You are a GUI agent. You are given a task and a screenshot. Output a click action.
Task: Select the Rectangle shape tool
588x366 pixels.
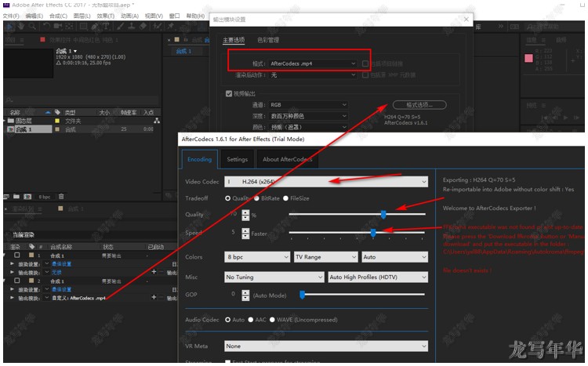pyautogui.click(x=84, y=26)
